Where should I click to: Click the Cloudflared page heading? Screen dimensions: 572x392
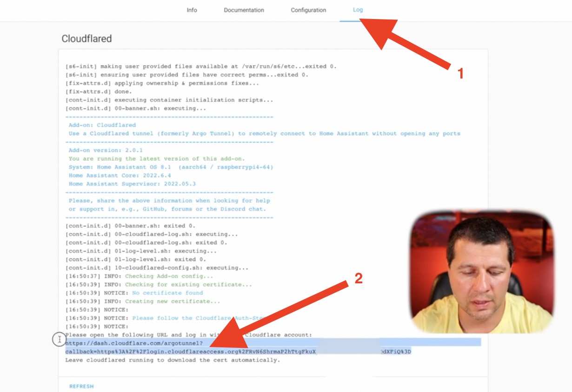click(x=86, y=39)
